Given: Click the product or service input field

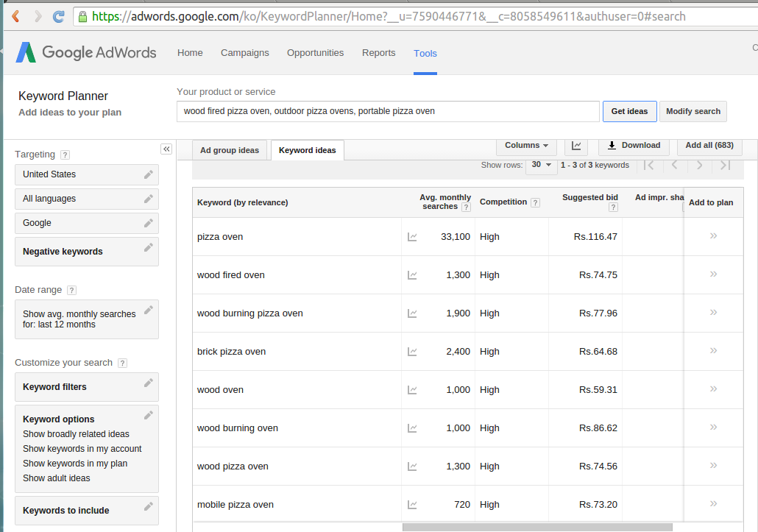Looking at the screenshot, I should [x=388, y=112].
